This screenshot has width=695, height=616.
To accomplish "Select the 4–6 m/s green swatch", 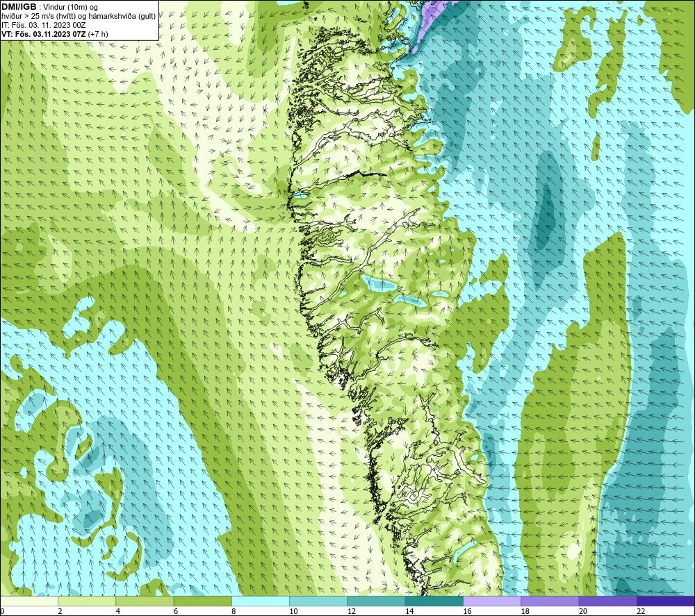I will 145,601.
